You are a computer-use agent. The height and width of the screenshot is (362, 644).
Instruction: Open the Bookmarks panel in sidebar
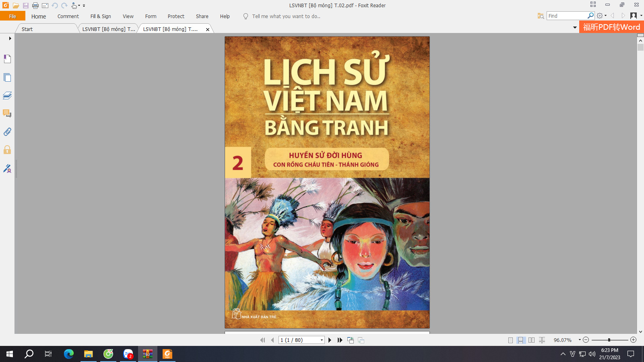(7, 59)
